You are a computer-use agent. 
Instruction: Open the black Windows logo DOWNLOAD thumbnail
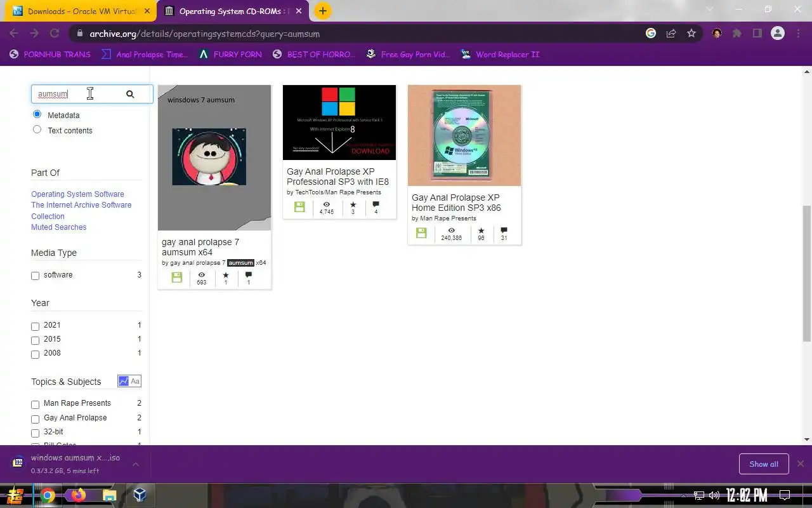click(339, 123)
